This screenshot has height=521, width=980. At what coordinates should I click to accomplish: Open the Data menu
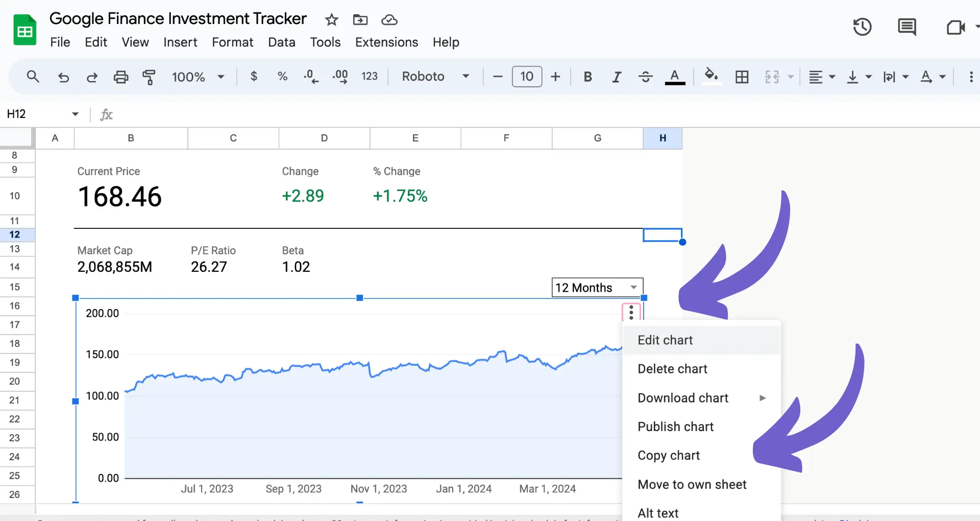pyautogui.click(x=282, y=42)
